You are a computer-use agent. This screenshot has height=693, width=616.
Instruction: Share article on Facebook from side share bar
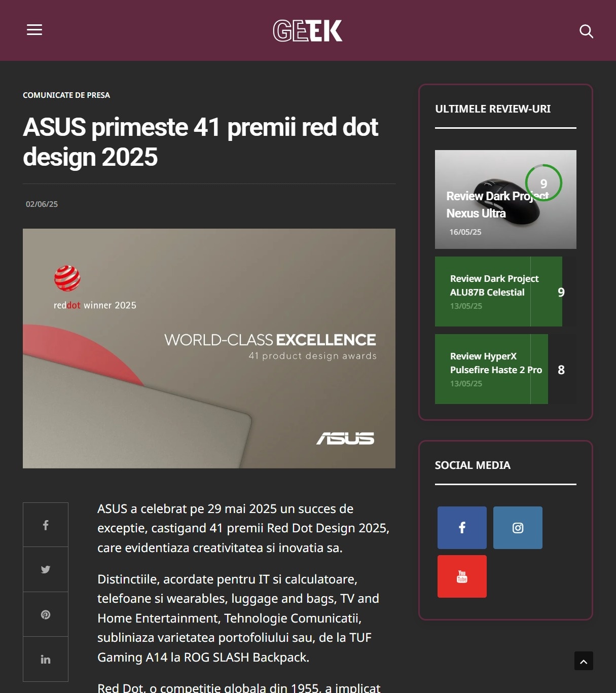tap(46, 525)
